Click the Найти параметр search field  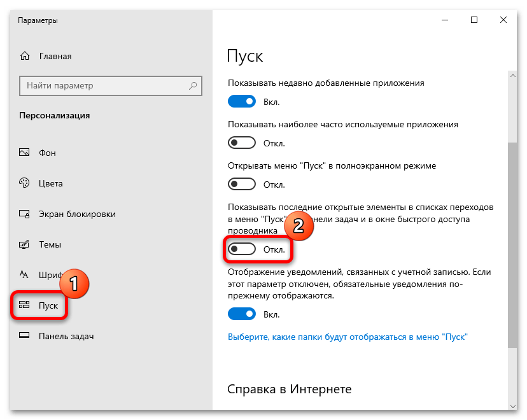[x=102, y=86]
